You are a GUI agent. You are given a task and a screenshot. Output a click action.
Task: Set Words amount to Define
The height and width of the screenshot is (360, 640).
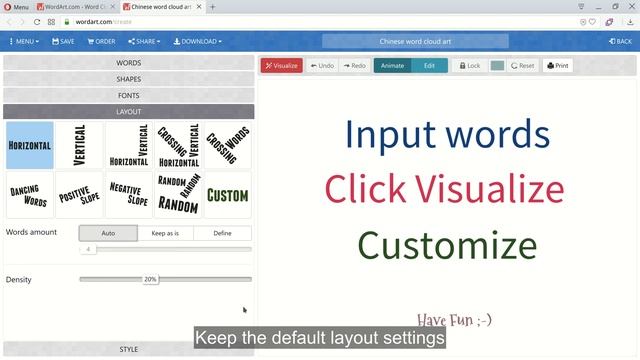(222, 233)
